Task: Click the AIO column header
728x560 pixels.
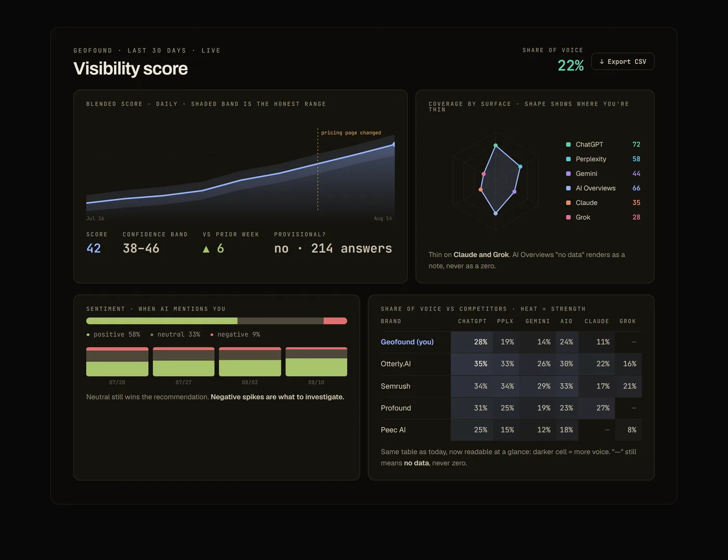Action: tap(566, 321)
